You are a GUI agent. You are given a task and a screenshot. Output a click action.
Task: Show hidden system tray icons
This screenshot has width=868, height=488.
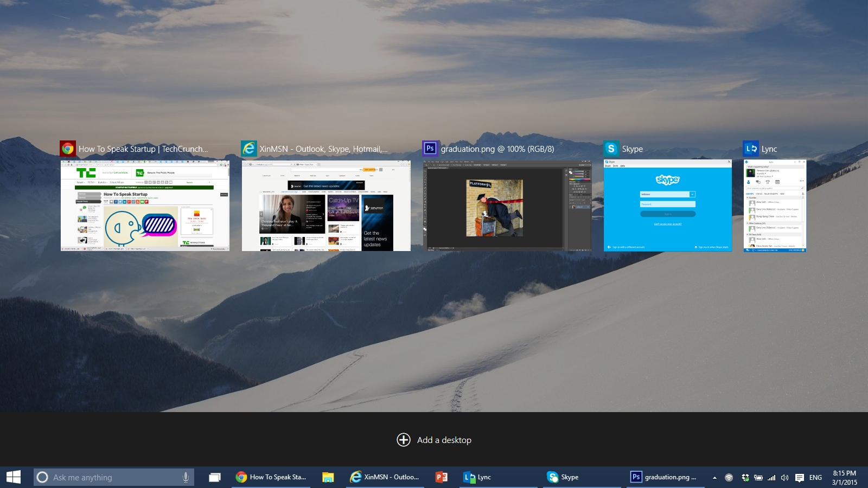[714, 478]
